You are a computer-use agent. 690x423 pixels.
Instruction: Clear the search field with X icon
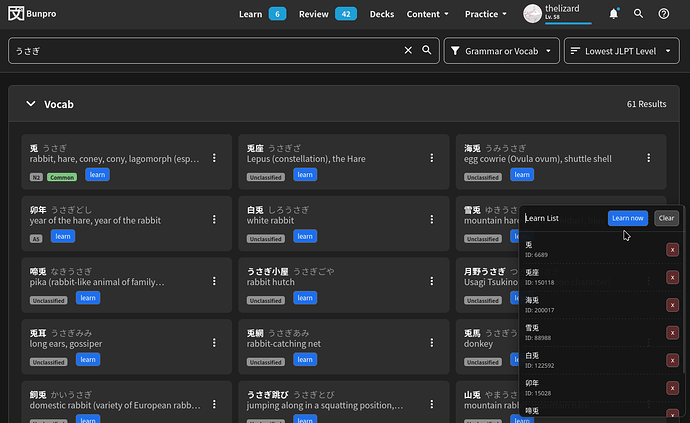point(408,50)
